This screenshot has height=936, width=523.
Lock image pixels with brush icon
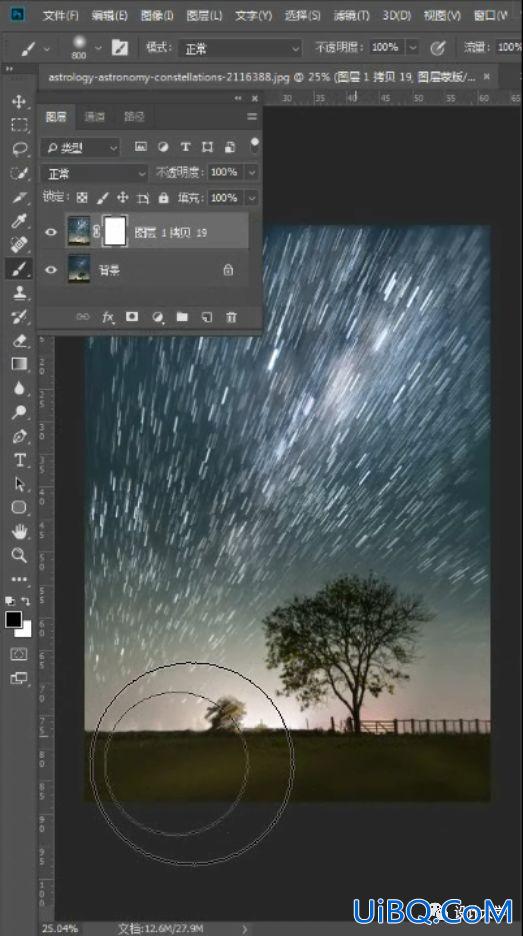click(x=103, y=198)
